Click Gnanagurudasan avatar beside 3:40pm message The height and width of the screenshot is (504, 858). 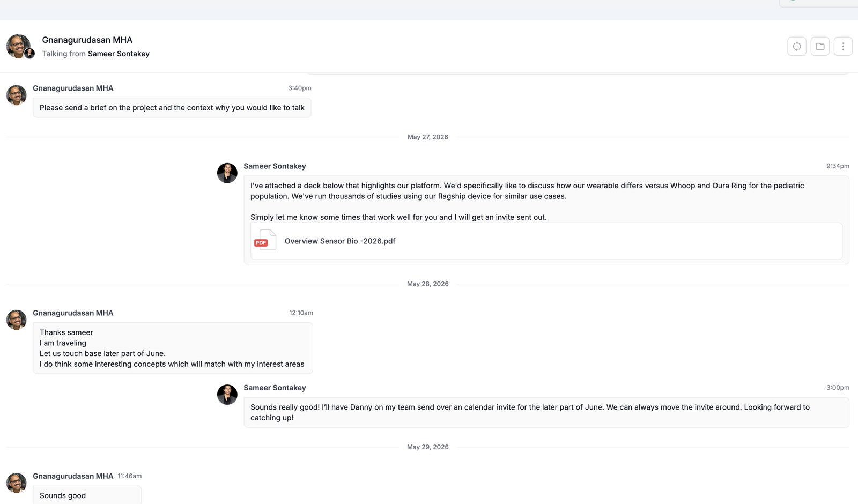[16, 95]
